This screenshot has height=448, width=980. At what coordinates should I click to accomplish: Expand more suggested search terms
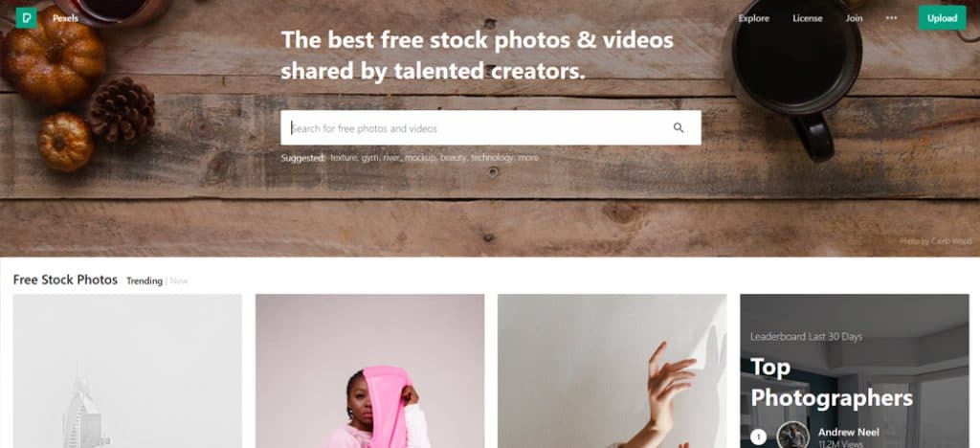pos(528,158)
